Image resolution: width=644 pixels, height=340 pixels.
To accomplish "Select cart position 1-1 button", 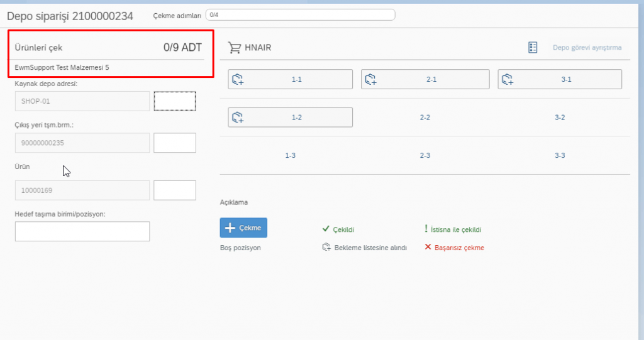I will [290, 79].
